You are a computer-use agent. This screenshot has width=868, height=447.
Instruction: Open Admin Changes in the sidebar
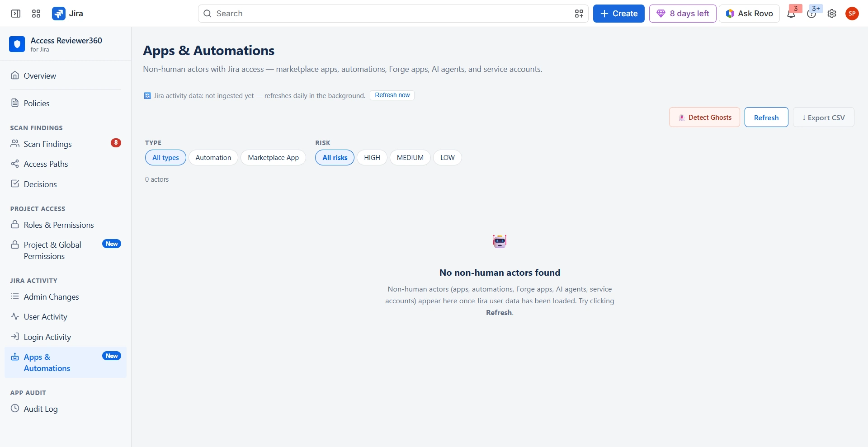click(66, 296)
